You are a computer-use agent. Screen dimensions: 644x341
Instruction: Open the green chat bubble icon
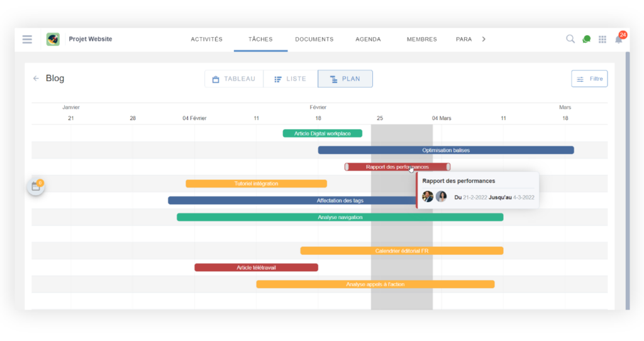click(x=587, y=40)
